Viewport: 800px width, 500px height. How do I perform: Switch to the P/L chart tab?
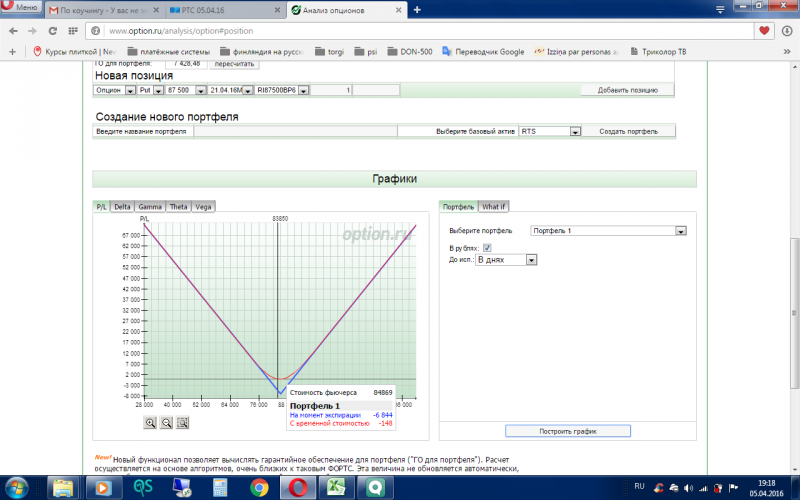[101, 207]
